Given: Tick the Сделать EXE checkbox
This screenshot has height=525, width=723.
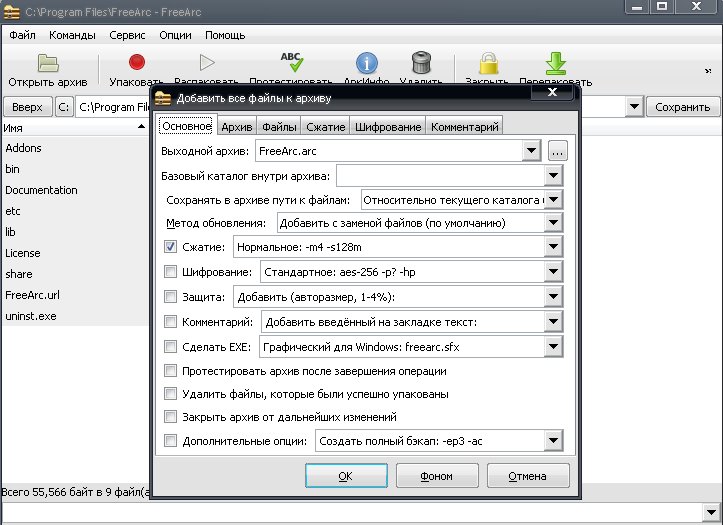Looking at the screenshot, I should pos(170,347).
